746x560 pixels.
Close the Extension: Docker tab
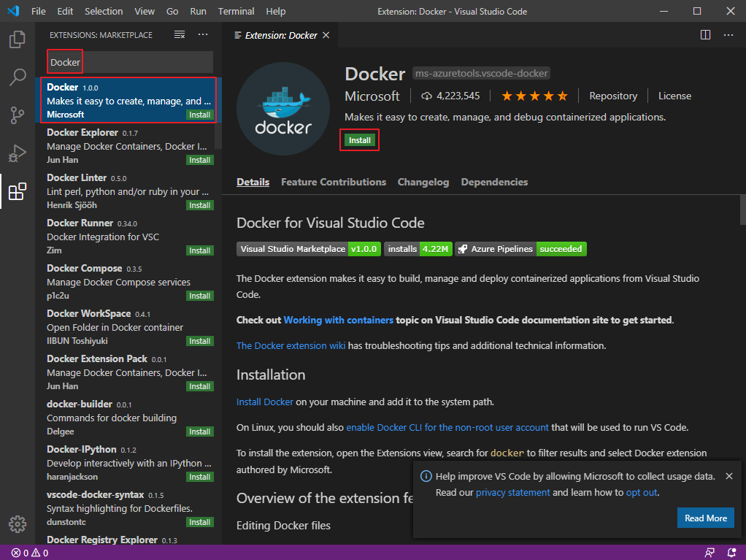click(x=326, y=35)
